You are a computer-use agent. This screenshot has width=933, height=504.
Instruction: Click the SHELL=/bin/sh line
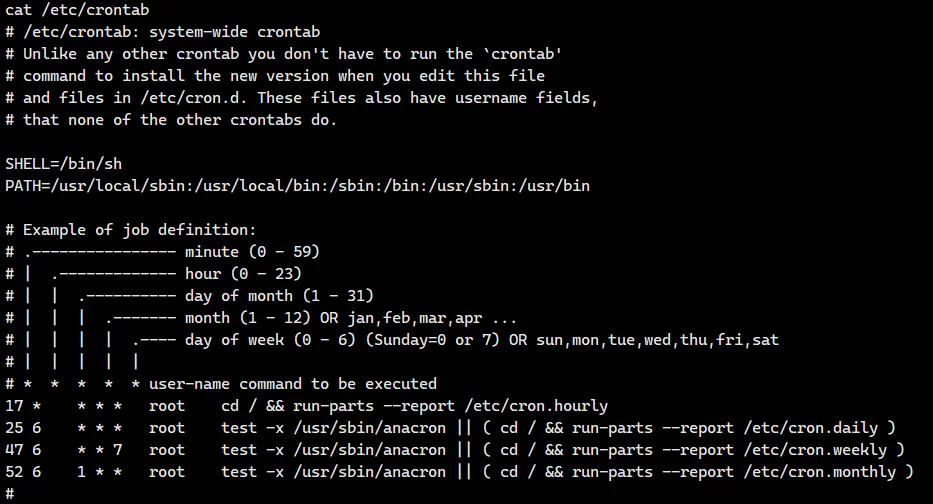coord(63,164)
